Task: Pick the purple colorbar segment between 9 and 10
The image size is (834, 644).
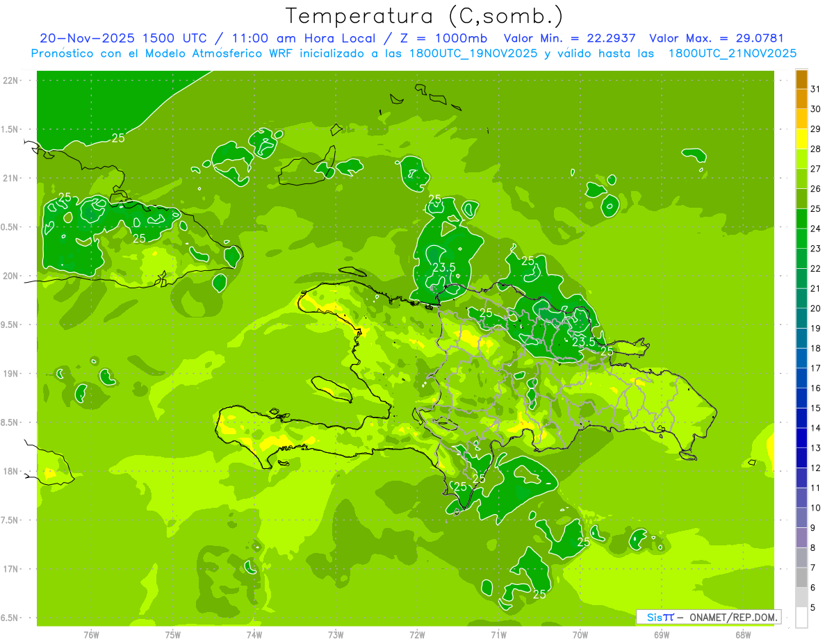Action: pos(801,518)
